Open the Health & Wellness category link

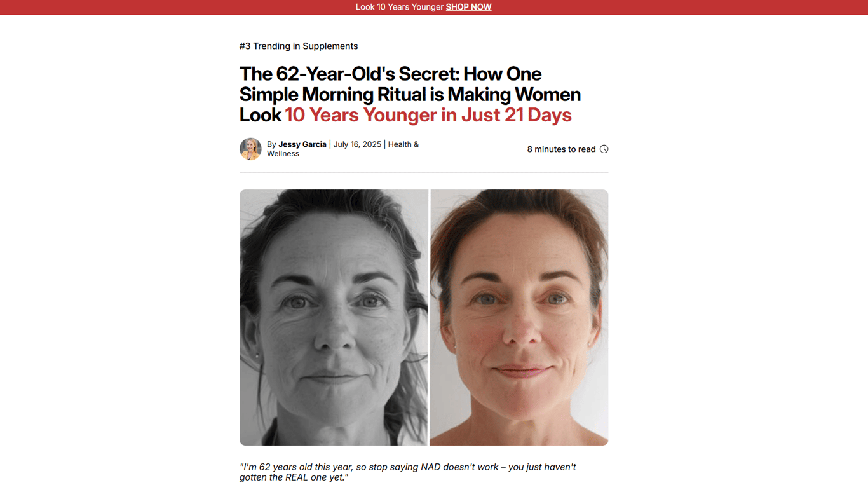click(342, 149)
